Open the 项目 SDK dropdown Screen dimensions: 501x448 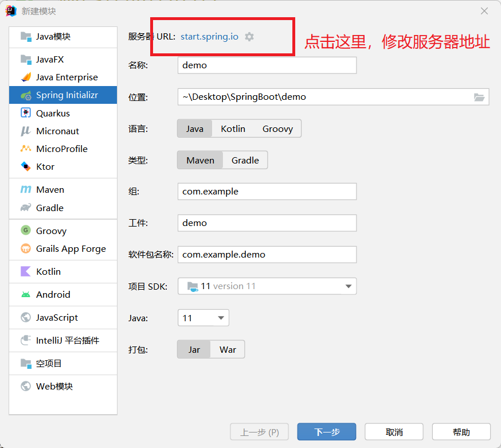[x=267, y=286]
